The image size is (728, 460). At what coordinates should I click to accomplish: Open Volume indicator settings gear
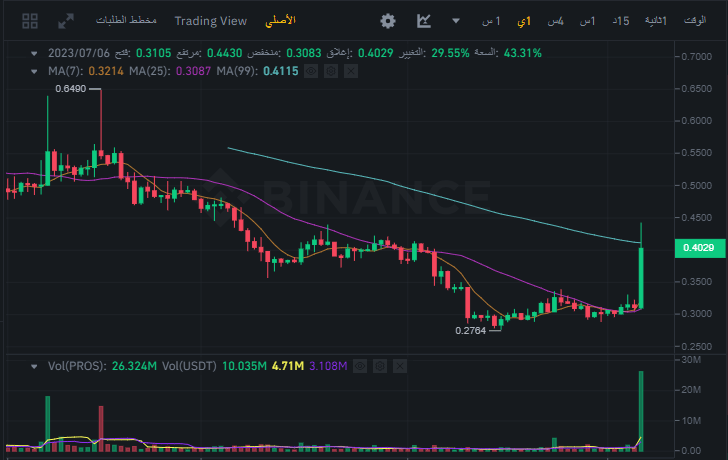382,366
